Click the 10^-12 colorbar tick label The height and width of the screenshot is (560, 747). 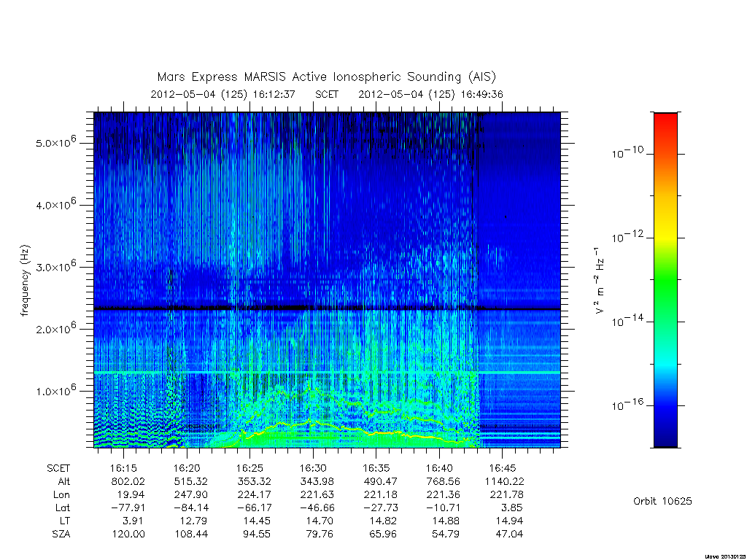pyautogui.click(x=627, y=237)
